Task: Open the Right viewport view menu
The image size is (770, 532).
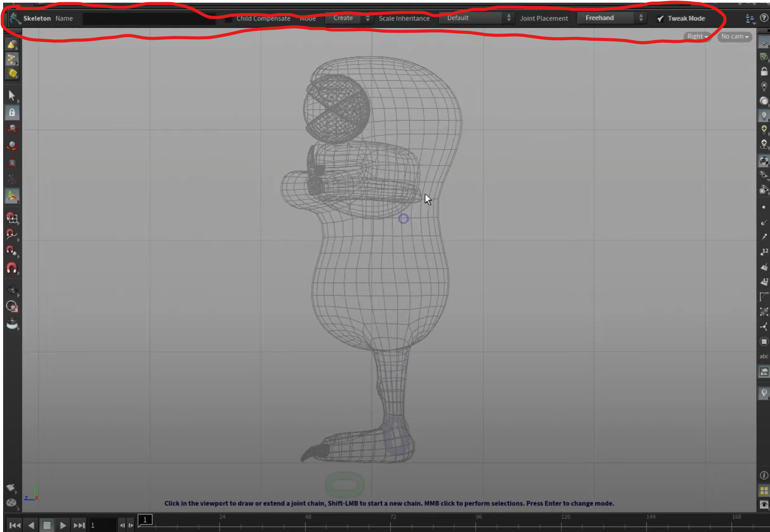Action: (x=697, y=37)
